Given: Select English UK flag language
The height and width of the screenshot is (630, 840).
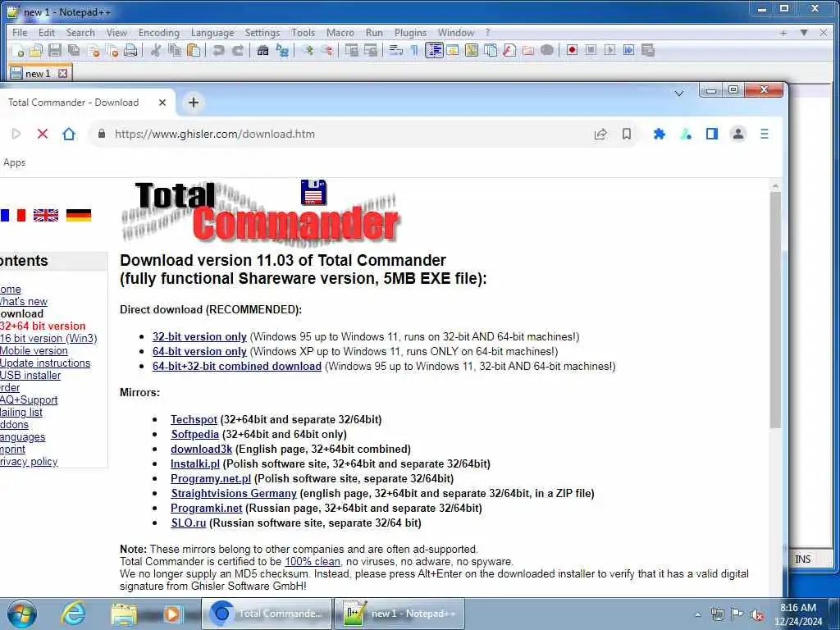Looking at the screenshot, I should point(46,216).
